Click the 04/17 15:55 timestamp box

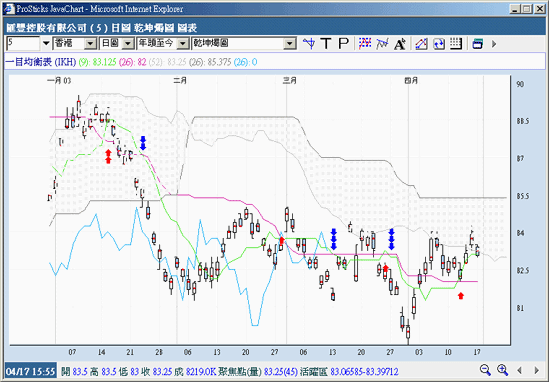(30, 371)
